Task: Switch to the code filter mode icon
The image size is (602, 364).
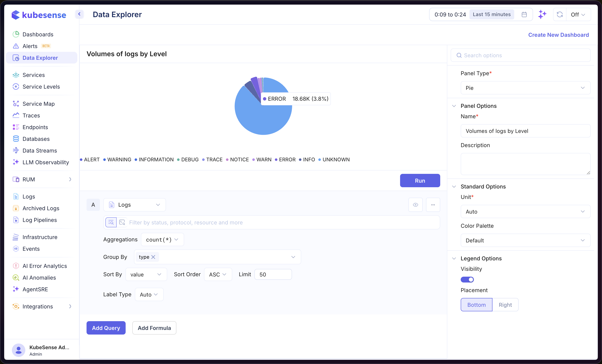Action: [122, 223]
